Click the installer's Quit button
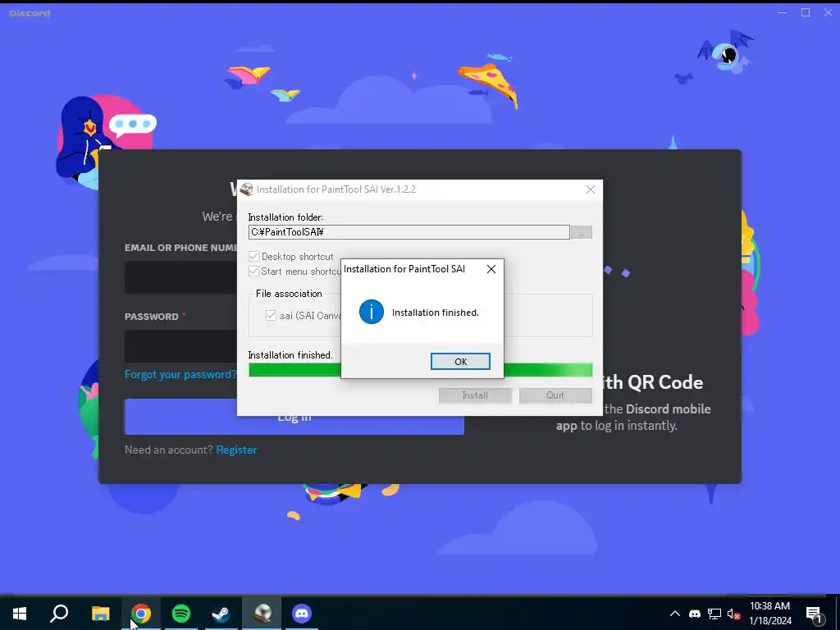Screen dimensions: 840x630 point(555,395)
